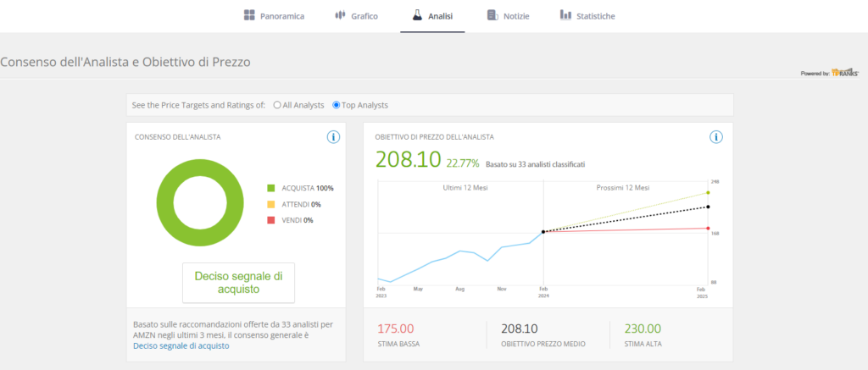Image resolution: width=868 pixels, height=370 pixels.
Task: Click the Feb 2024 current price dot
Action: (x=543, y=232)
